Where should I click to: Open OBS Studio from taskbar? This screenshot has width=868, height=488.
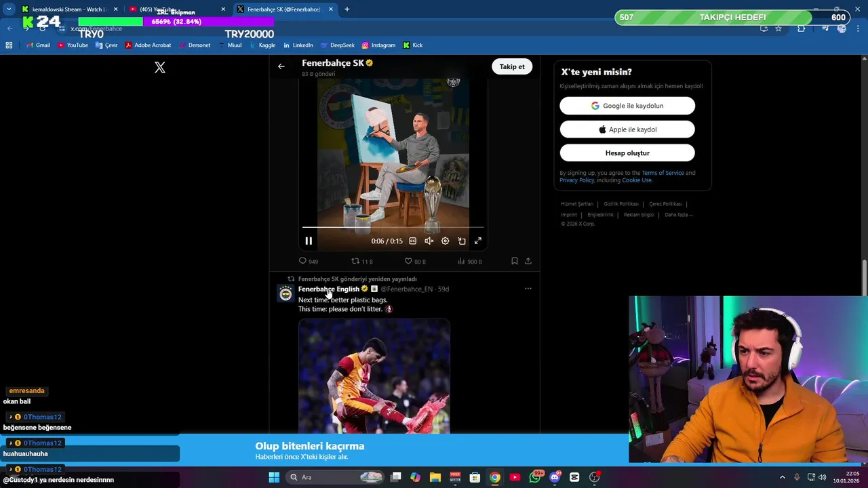(x=595, y=477)
